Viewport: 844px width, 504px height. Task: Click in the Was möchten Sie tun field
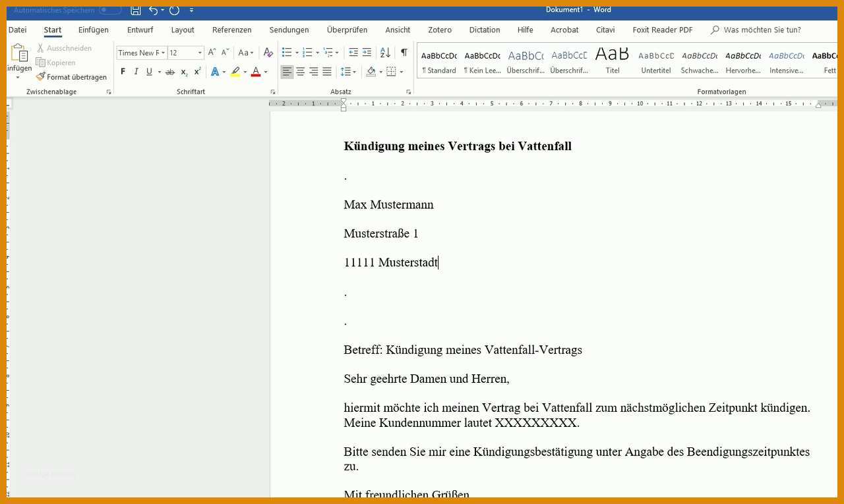click(x=762, y=30)
